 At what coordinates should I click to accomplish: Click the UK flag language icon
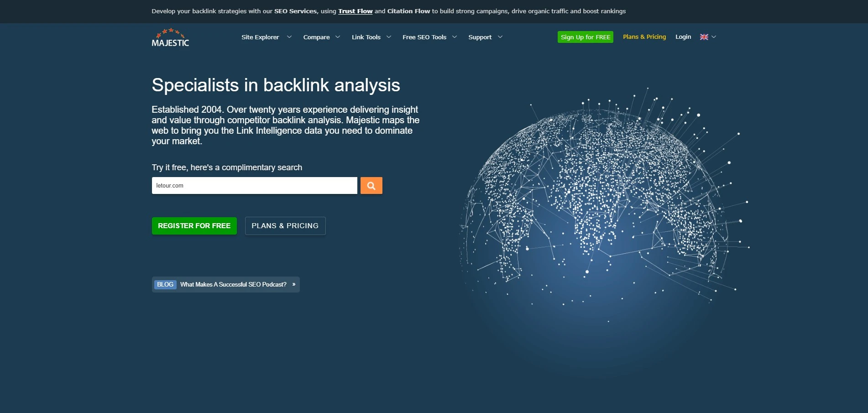click(704, 37)
